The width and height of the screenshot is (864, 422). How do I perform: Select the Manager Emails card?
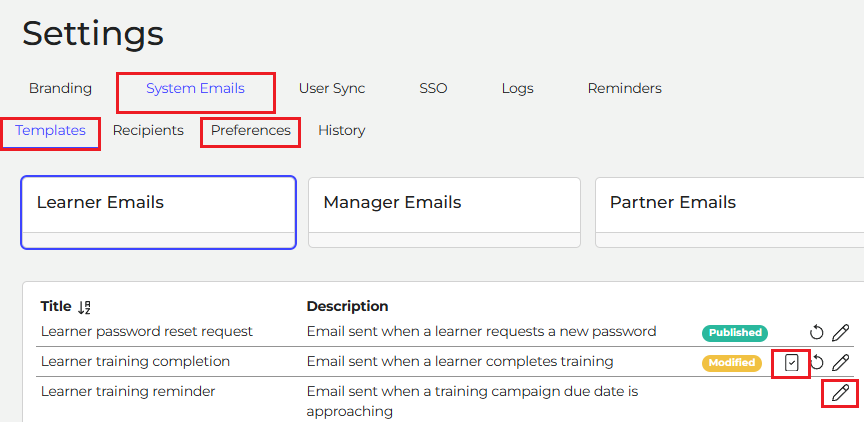(444, 213)
